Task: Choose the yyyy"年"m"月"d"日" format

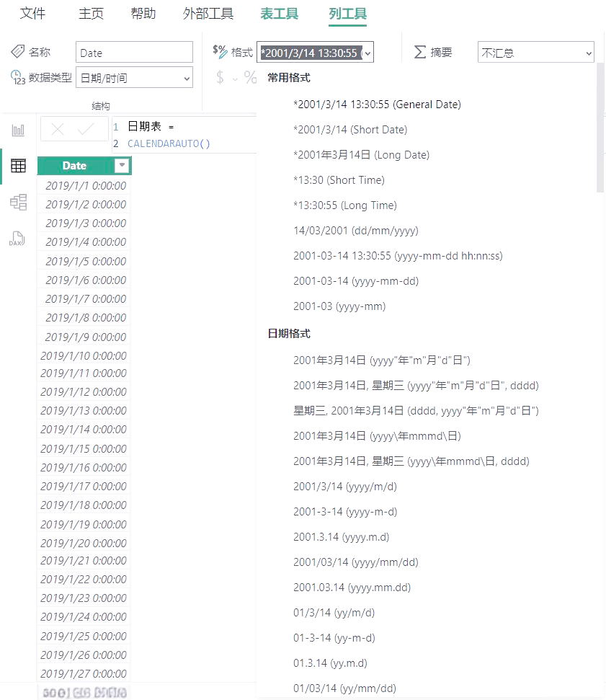Action: pyautogui.click(x=381, y=360)
